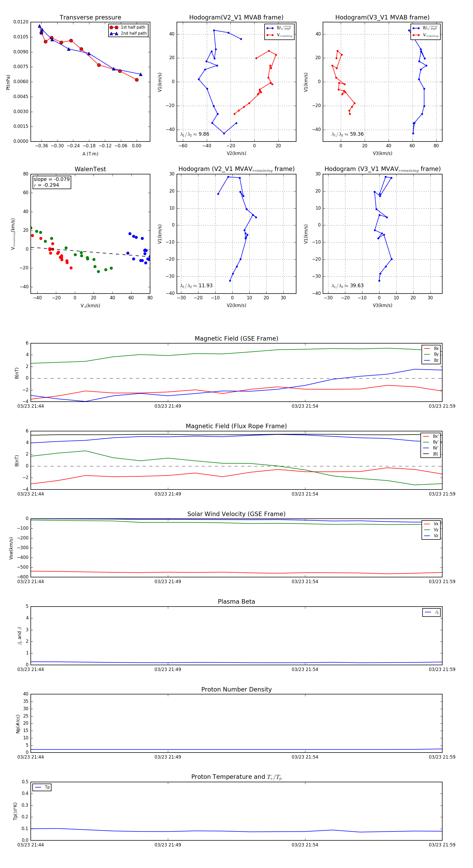Click the 'V_A(km/s)' x-axis label of WalenTest
The image size is (473, 868).
[x=90, y=306]
